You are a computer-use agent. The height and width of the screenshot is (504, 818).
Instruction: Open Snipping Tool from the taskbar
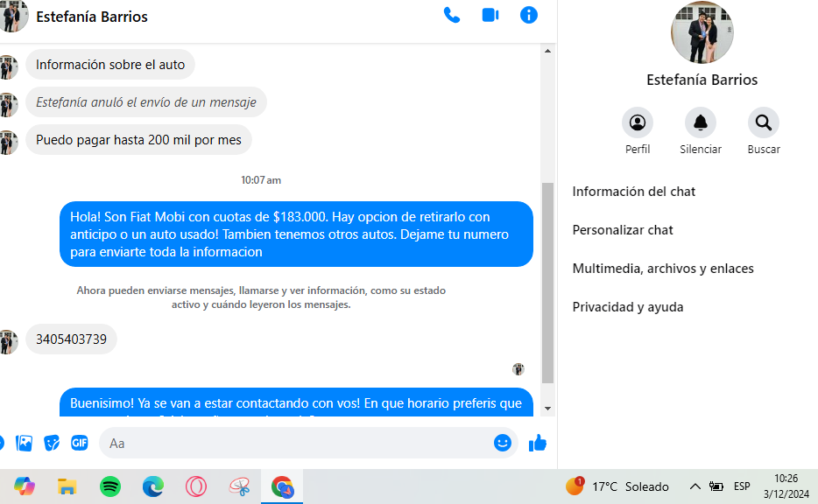239,486
